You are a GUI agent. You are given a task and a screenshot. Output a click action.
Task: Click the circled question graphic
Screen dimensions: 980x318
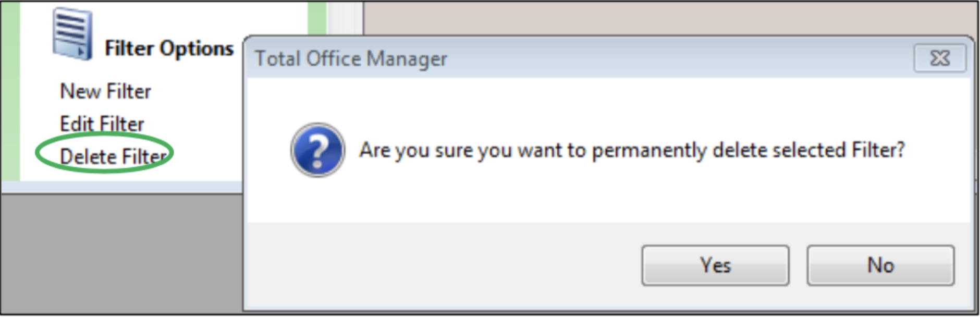click(x=318, y=151)
